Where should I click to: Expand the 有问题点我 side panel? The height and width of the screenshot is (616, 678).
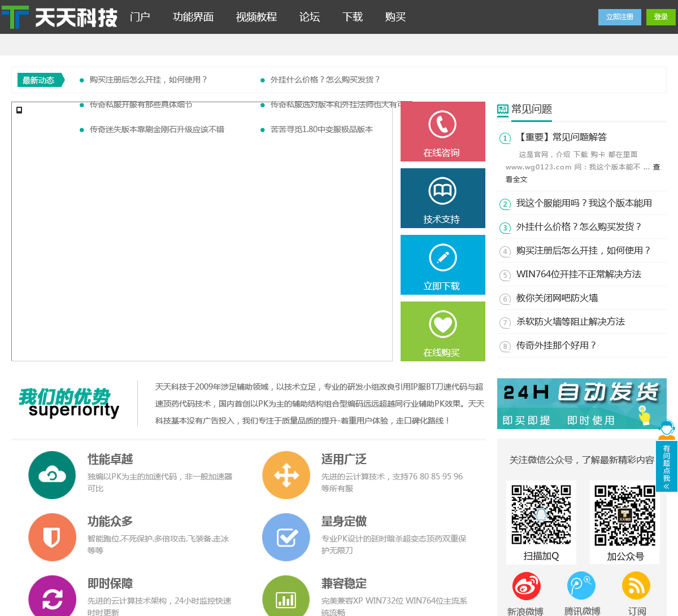click(x=667, y=466)
